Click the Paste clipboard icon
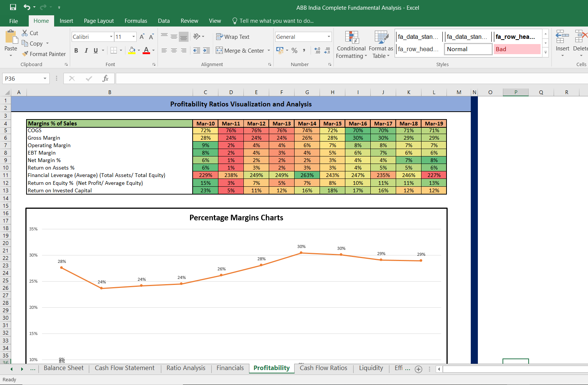 (11, 37)
